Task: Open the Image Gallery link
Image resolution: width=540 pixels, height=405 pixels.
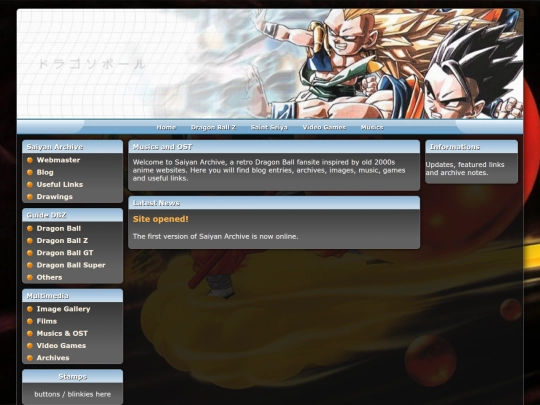Action: click(x=64, y=309)
